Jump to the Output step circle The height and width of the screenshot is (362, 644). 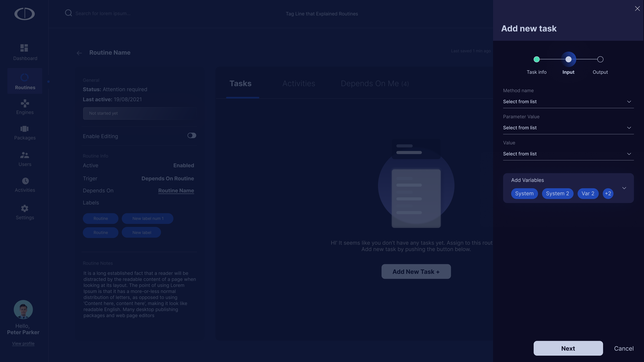click(x=600, y=59)
